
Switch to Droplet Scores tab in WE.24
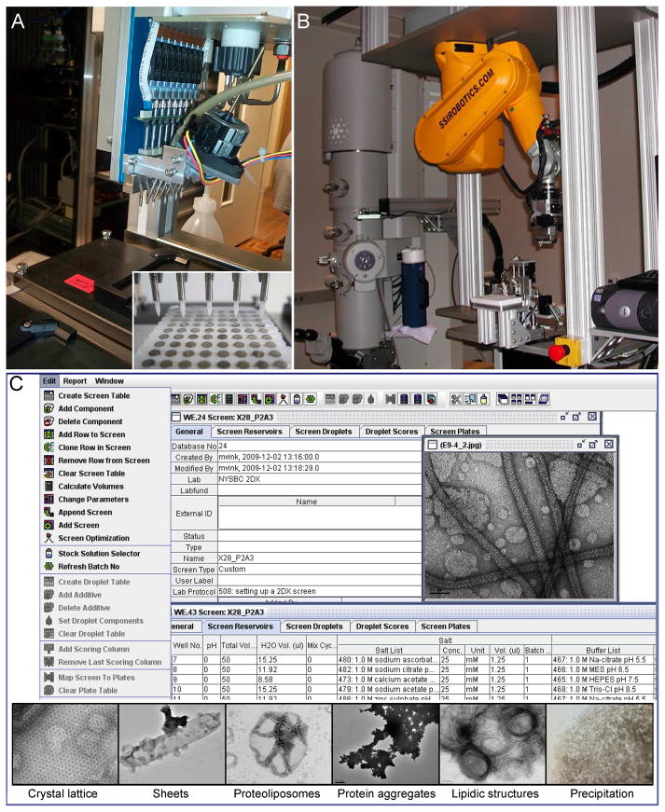pos(389,431)
